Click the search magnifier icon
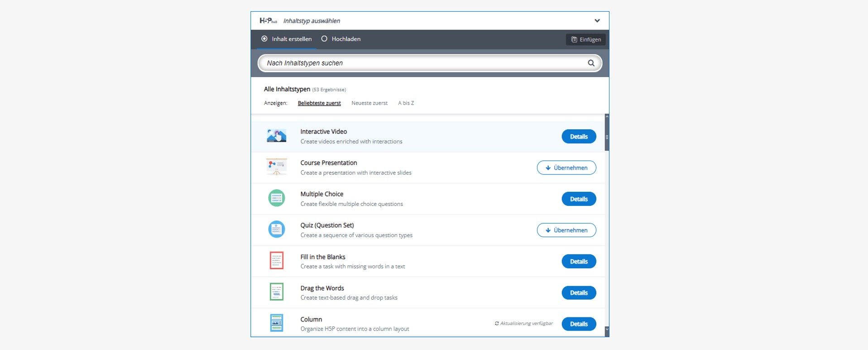868x350 pixels. (591, 63)
